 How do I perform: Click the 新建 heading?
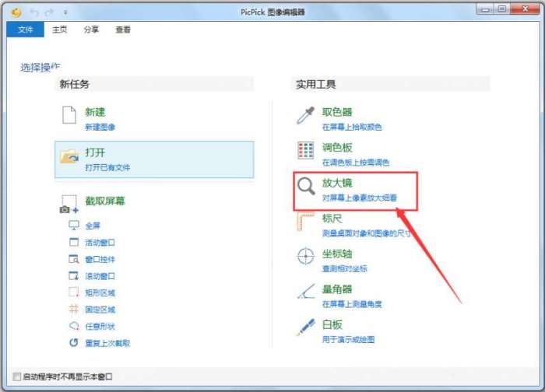tap(95, 112)
